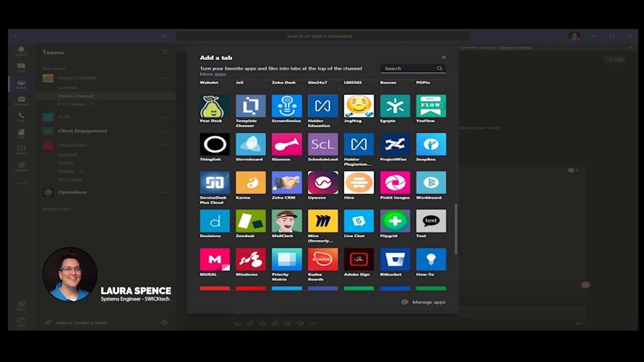Add the ScheduleLook app
The width and height of the screenshot is (644, 362).
pyautogui.click(x=323, y=144)
